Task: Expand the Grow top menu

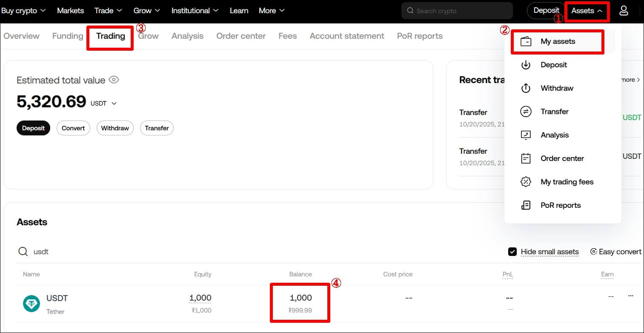Action: (147, 11)
